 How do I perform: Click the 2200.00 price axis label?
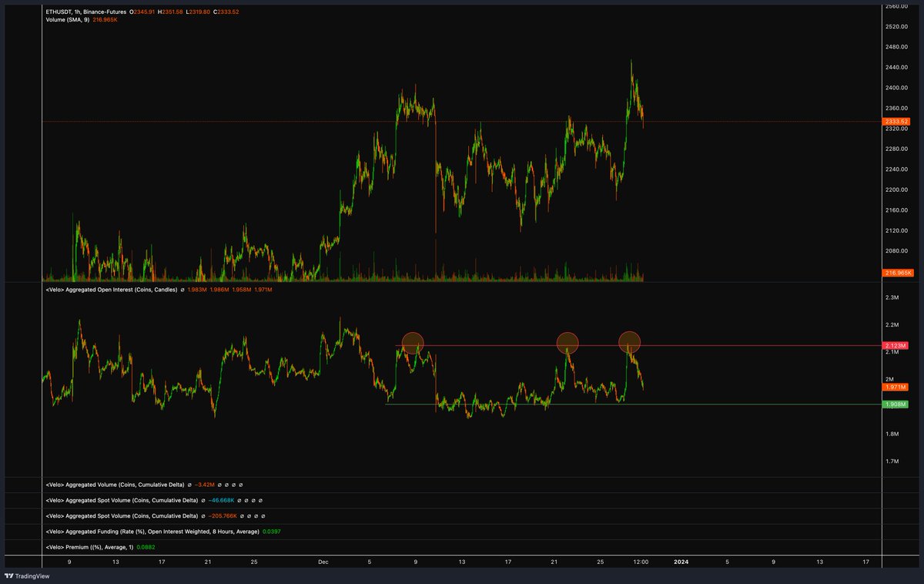pos(897,190)
